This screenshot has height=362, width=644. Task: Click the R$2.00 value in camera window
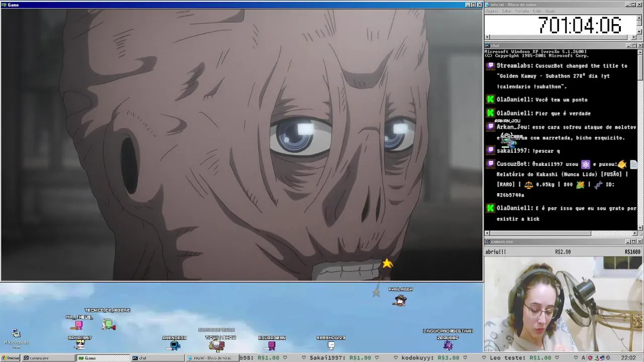pos(563,252)
